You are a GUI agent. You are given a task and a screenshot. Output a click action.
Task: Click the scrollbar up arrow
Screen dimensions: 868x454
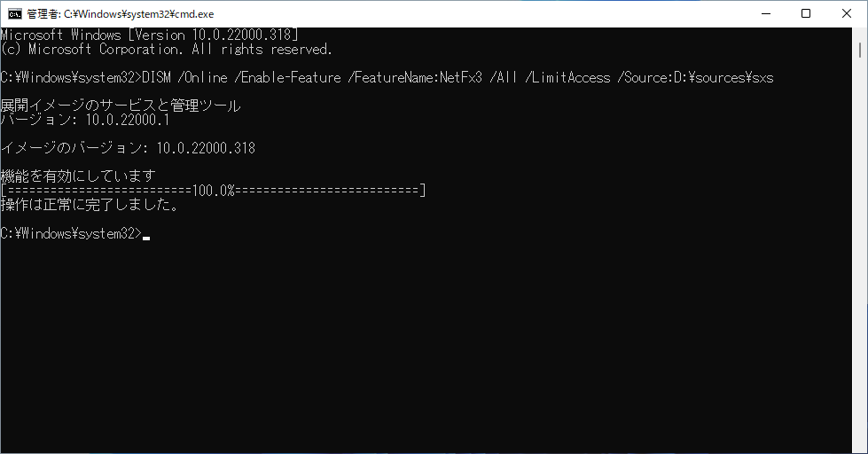click(859, 34)
